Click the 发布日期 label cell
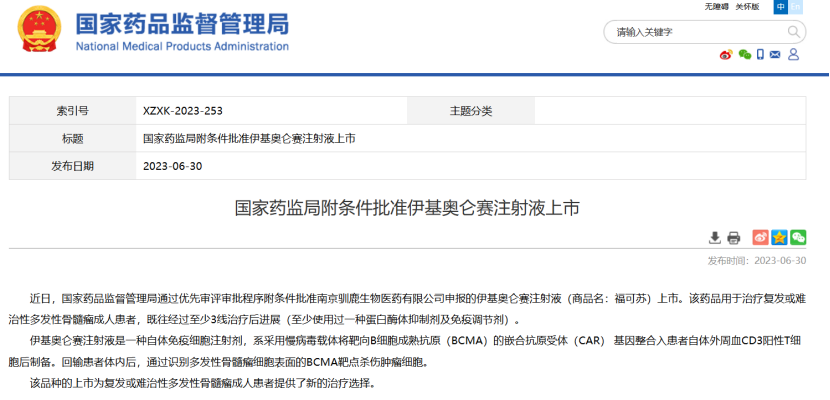This screenshot has width=830, height=400. (73, 166)
